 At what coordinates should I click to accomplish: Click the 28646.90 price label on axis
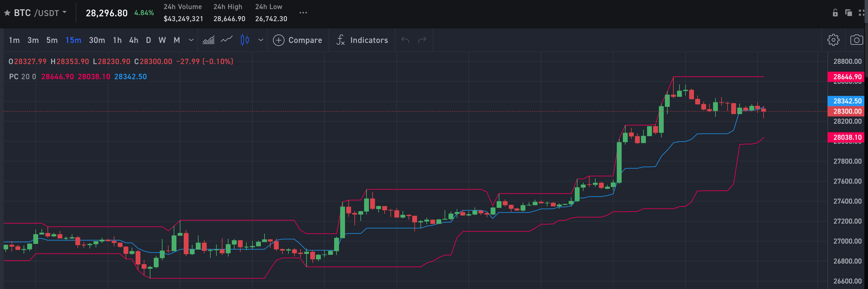pos(847,77)
